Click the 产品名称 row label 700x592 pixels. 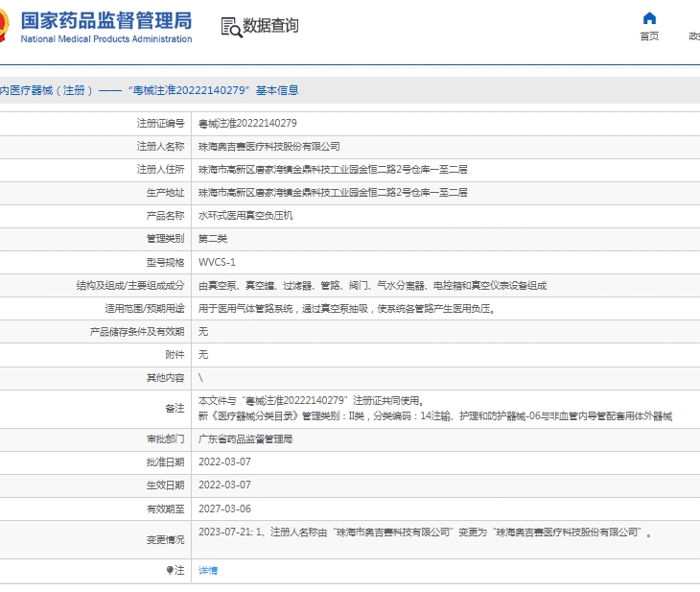pos(166,216)
